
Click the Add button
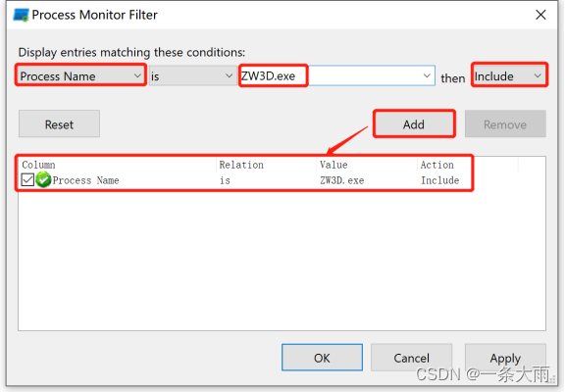point(414,124)
